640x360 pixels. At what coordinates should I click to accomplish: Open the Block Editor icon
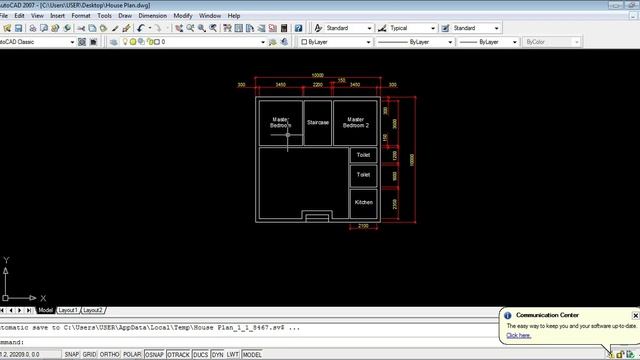coord(127,28)
